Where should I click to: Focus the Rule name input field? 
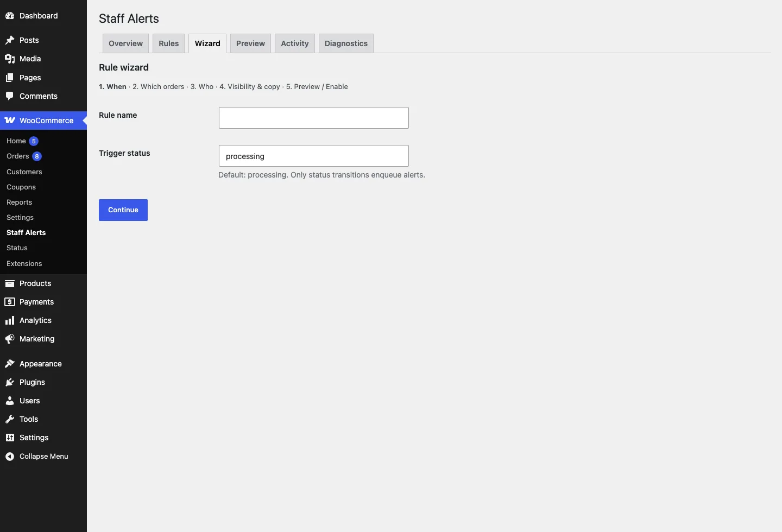(x=314, y=118)
